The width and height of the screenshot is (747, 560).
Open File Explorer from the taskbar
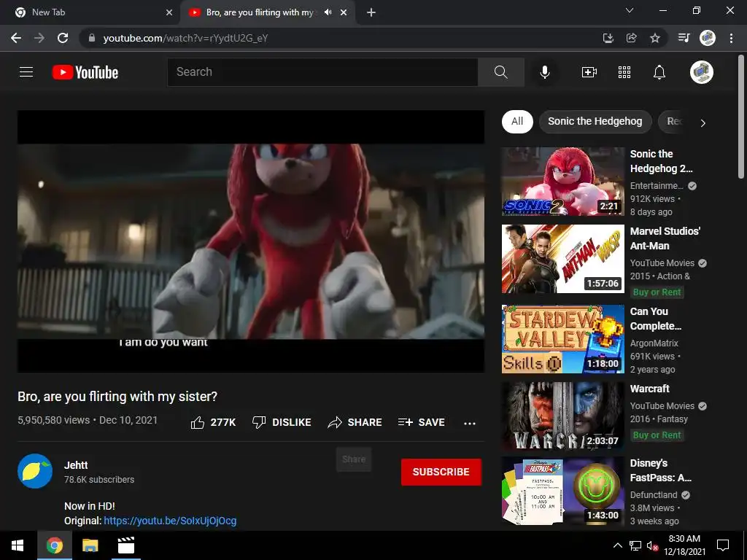click(x=90, y=545)
